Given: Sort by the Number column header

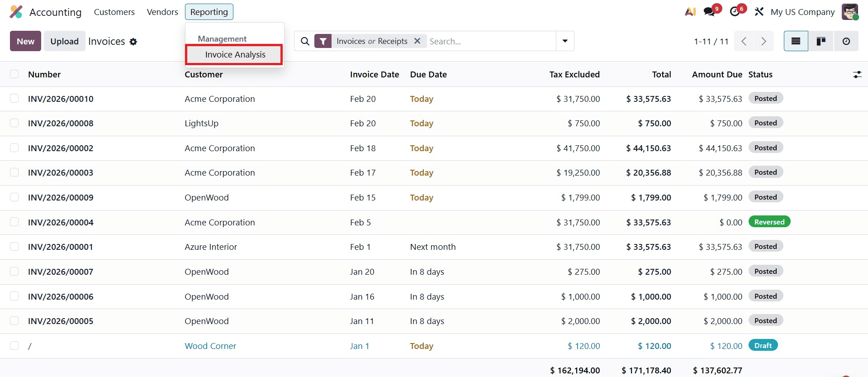Looking at the screenshot, I should 44,75.
